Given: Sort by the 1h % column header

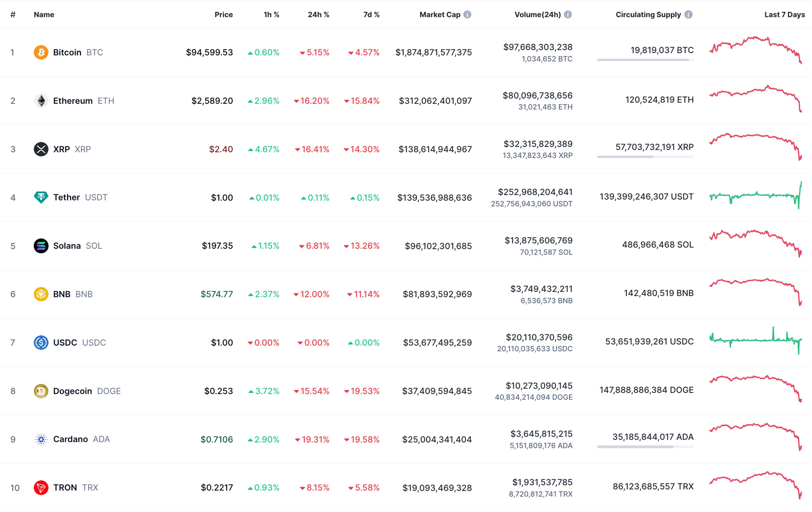Looking at the screenshot, I should [272, 15].
